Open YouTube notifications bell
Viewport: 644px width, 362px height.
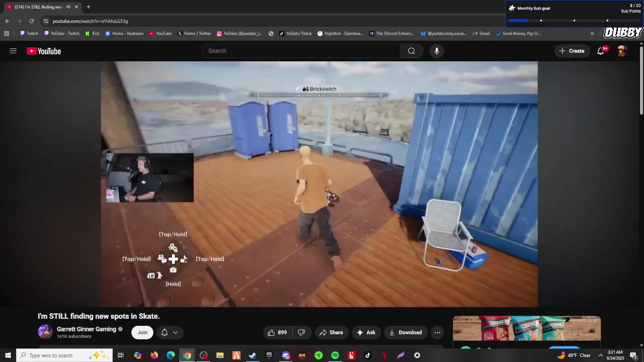coord(601,51)
